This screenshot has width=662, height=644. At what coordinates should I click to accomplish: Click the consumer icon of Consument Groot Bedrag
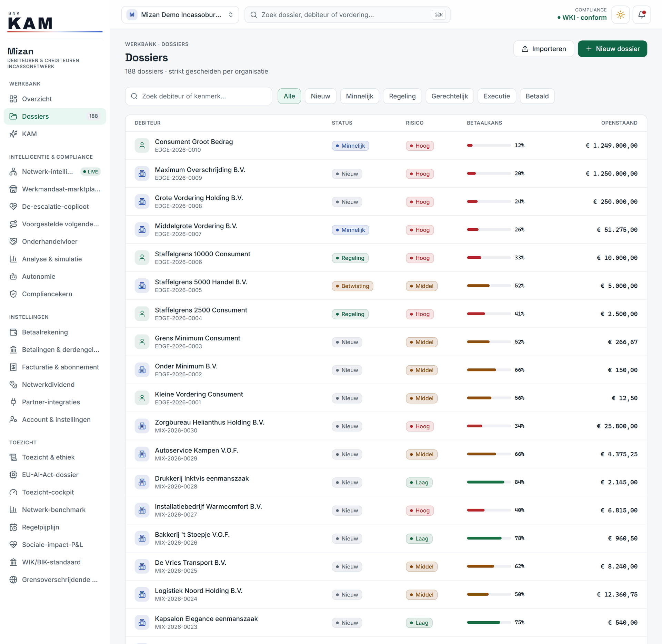point(142,146)
